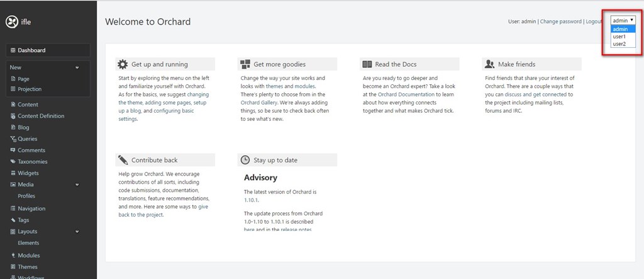Click the Taxonomies icon in sidebar
This screenshot has height=279, width=644.
point(13,162)
